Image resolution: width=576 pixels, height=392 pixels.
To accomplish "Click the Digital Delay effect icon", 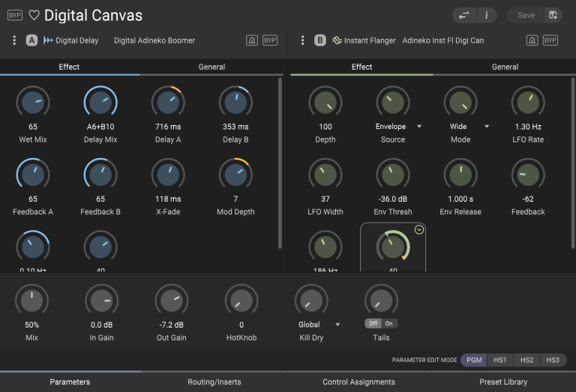I will [x=48, y=40].
